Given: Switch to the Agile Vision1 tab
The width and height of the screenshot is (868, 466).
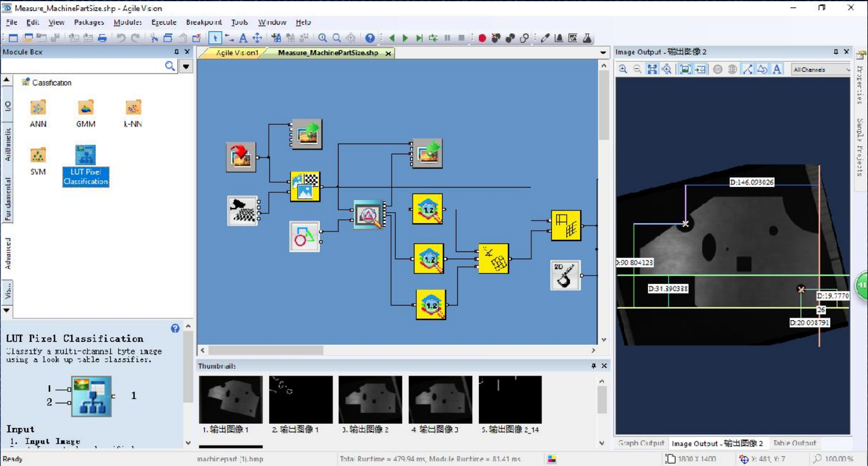Looking at the screenshot, I should (237, 53).
